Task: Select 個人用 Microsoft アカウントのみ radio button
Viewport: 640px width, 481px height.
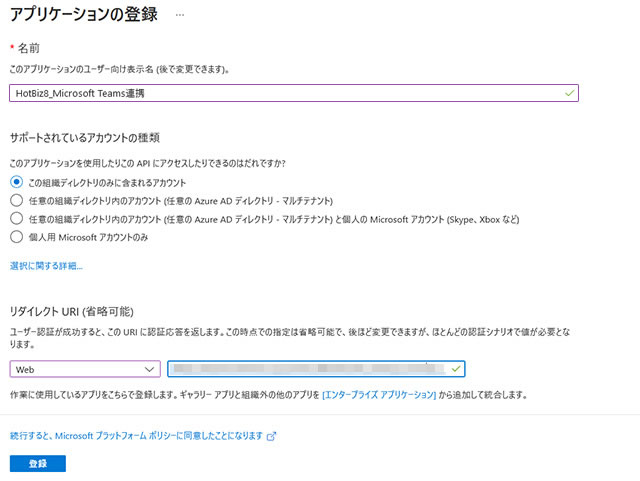Action: click(16, 237)
